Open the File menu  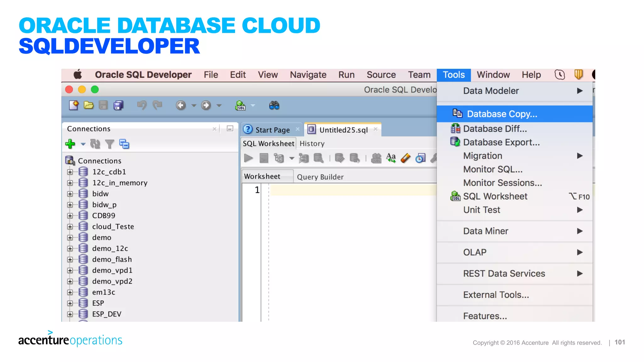coord(211,75)
